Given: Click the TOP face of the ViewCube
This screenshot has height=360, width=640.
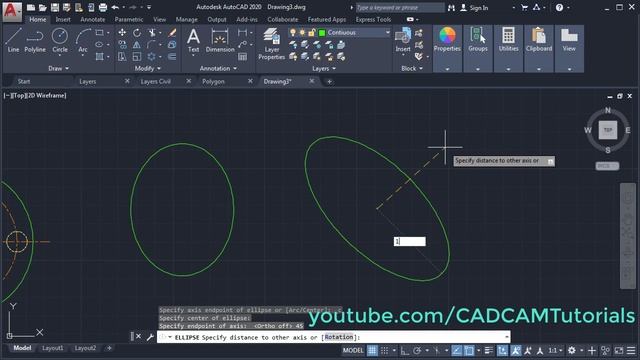Looking at the screenshot, I should pyautogui.click(x=608, y=130).
